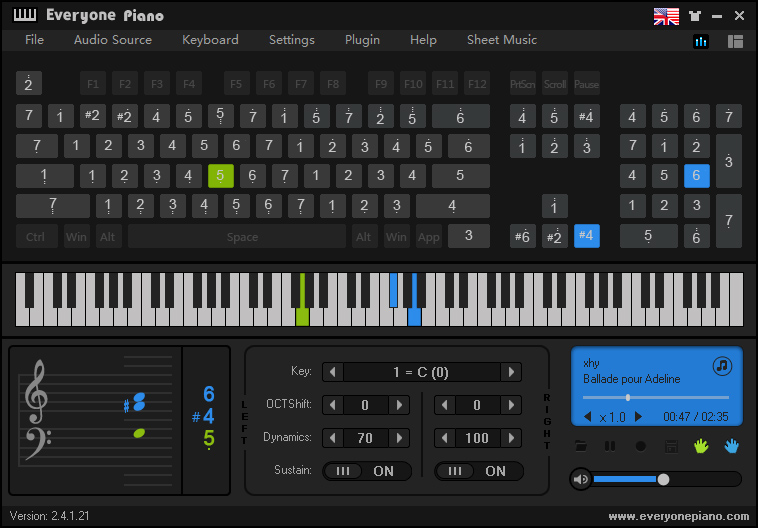
Task: Open the Audio Source menu
Action: [113, 40]
